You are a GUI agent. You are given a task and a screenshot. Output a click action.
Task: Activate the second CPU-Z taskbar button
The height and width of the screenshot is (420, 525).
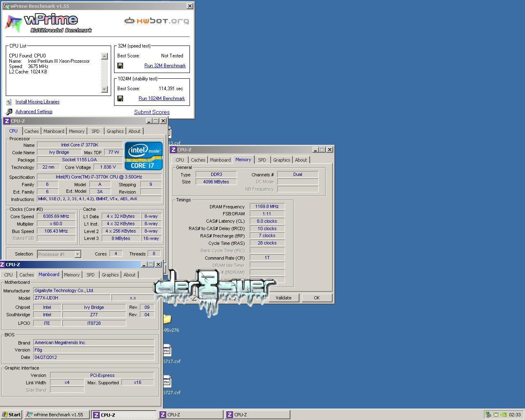190,415
